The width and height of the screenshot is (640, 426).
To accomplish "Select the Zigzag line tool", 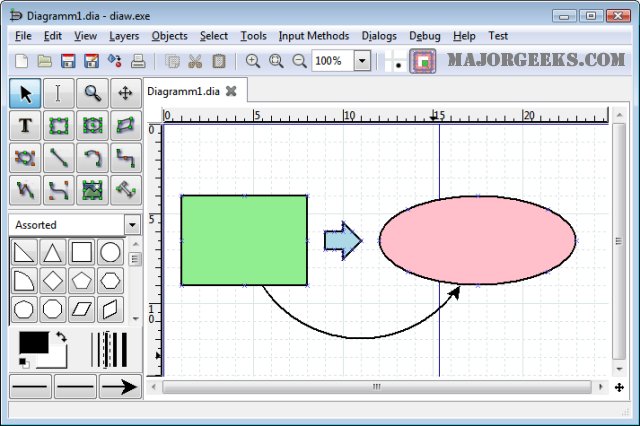I will [125, 158].
